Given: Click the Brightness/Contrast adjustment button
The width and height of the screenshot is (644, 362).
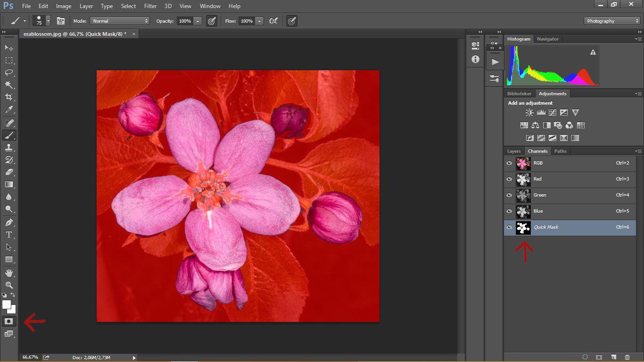Looking at the screenshot, I should coord(529,113).
